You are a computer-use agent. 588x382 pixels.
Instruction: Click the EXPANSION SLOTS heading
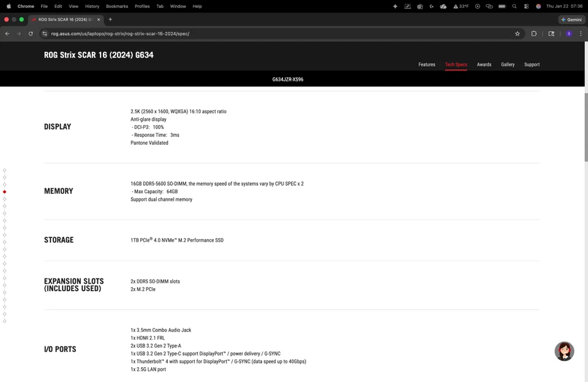(74, 285)
